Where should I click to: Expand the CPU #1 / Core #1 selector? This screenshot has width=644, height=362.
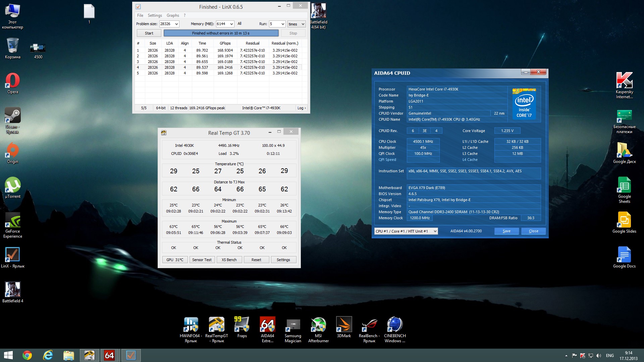pos(435,231)
